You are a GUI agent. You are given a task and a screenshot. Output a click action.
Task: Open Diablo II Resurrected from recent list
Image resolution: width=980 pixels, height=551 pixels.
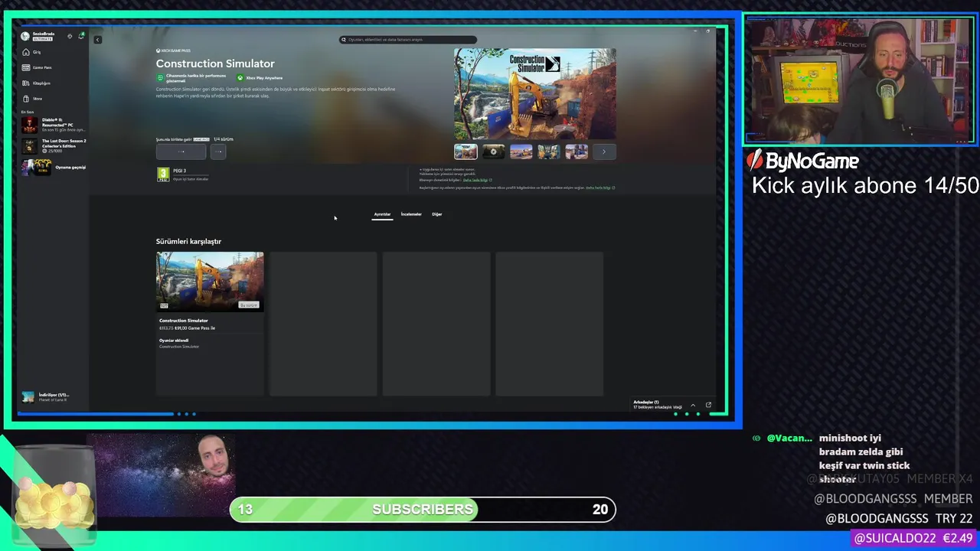[54, 125]
